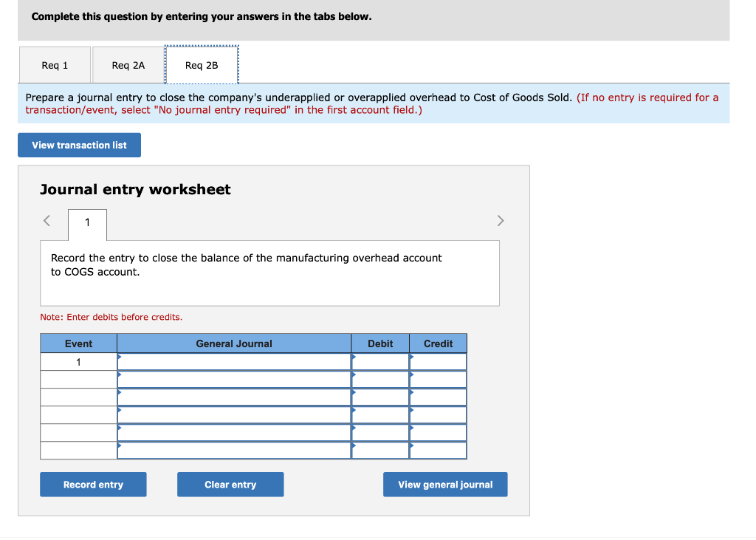Viewport: 756px width, 540px height.
Task: Open the View general journal
Action: 444,484
